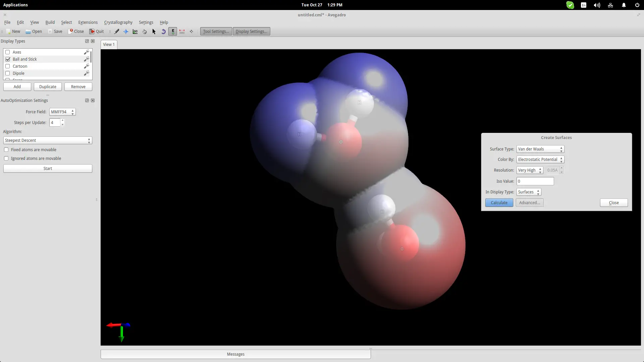Image resolution: width=644 pixels, height=362 pixels.
Task: Float the AutoOptimization Settings panel
Action: [x=87, y=101]
